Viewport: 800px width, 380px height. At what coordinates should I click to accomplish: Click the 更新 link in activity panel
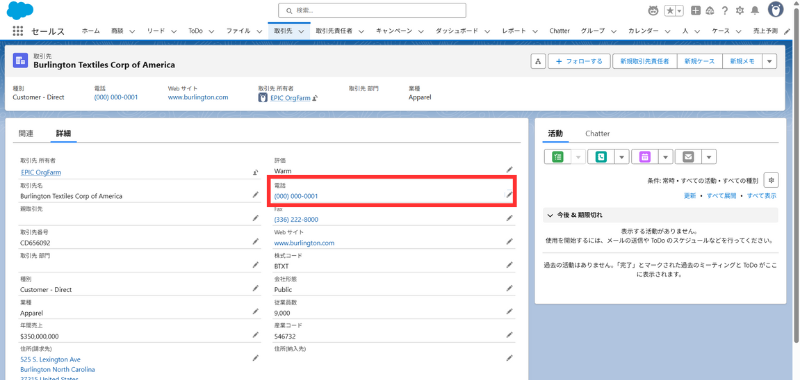click(x=689, y=196)
